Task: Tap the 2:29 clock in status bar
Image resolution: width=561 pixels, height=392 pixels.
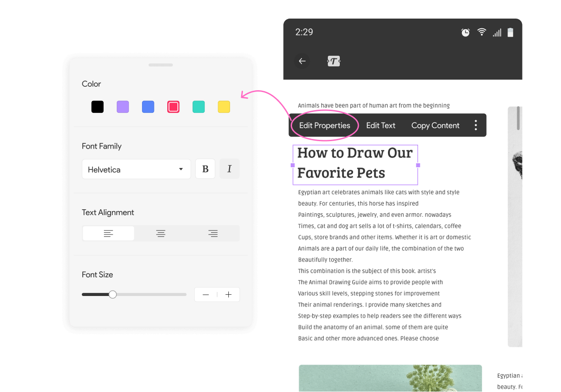Action: pyautogui.click(x=304, y=32)
